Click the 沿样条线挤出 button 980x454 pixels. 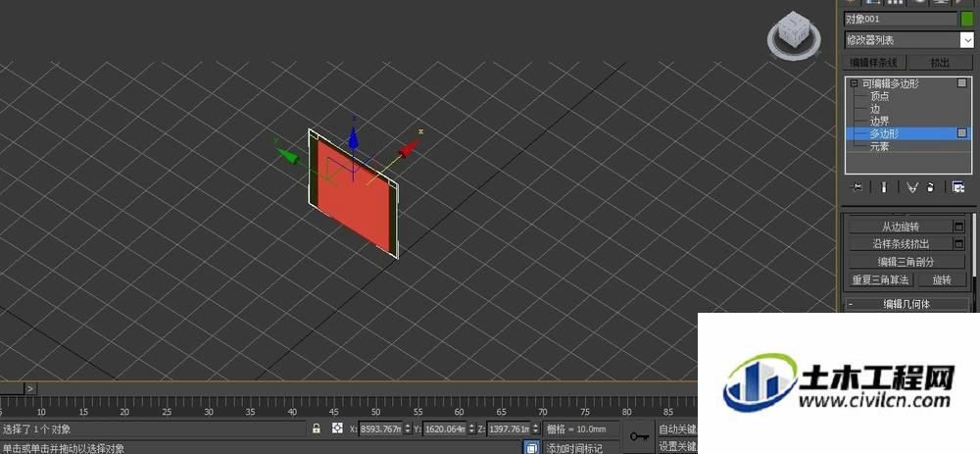[x=901, y=243]
